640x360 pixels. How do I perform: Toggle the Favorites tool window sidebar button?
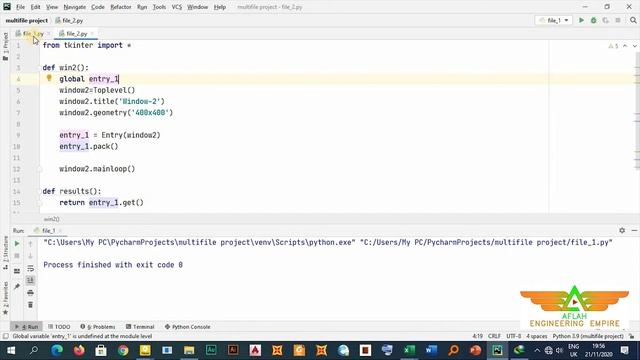click(x=5, y=298)
